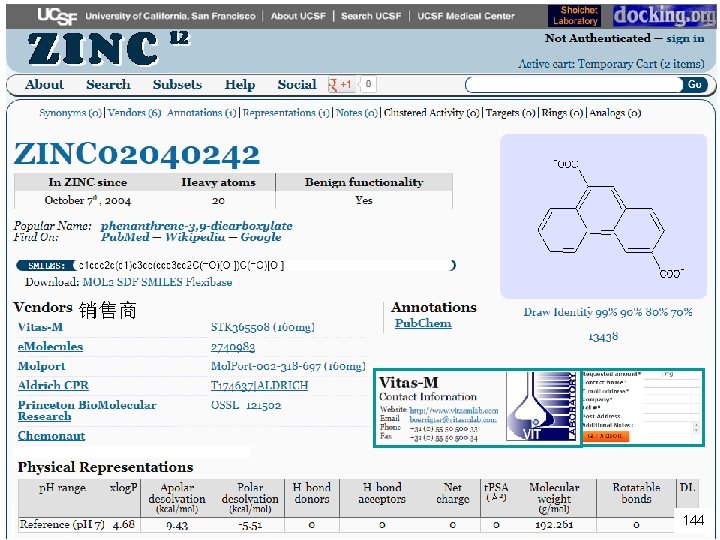
Task: Jump to Synonyms (0) section
Action: (70, 113)
